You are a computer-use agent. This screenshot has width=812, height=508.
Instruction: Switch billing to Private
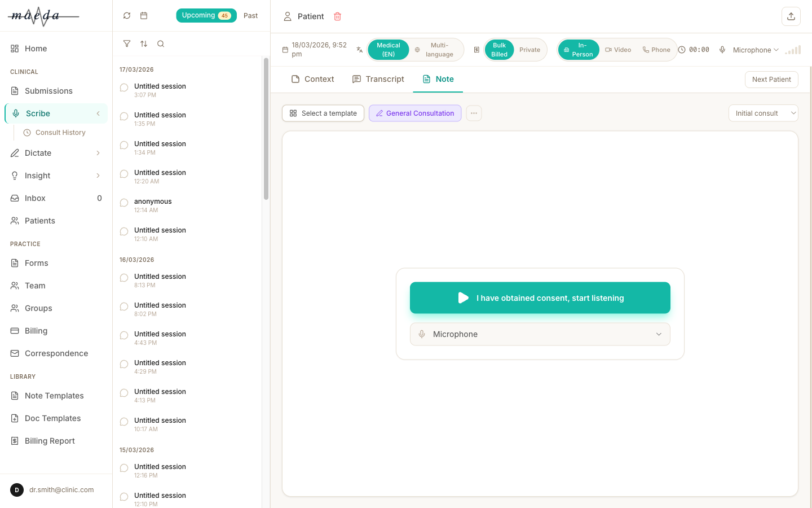point(529,50)
